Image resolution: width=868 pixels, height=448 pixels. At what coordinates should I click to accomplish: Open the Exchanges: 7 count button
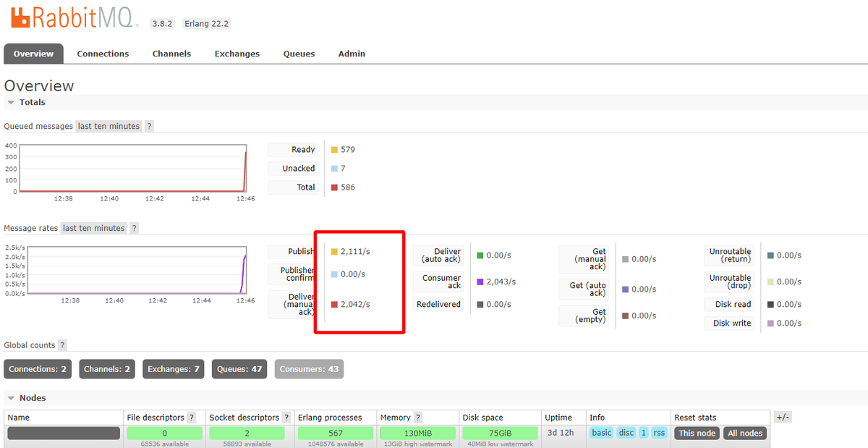174,369
